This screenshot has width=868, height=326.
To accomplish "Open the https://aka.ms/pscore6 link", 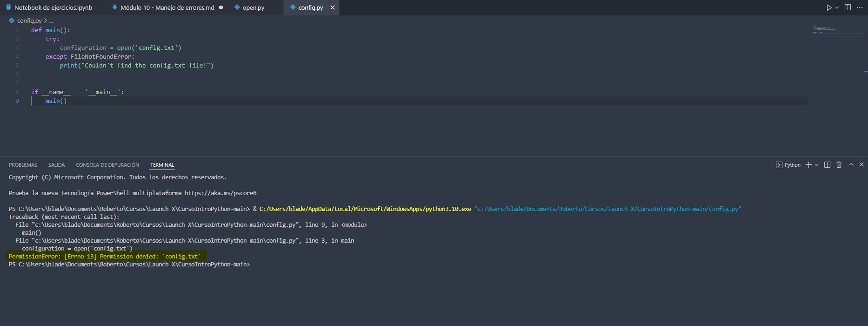I will click(x=220, y=193).
